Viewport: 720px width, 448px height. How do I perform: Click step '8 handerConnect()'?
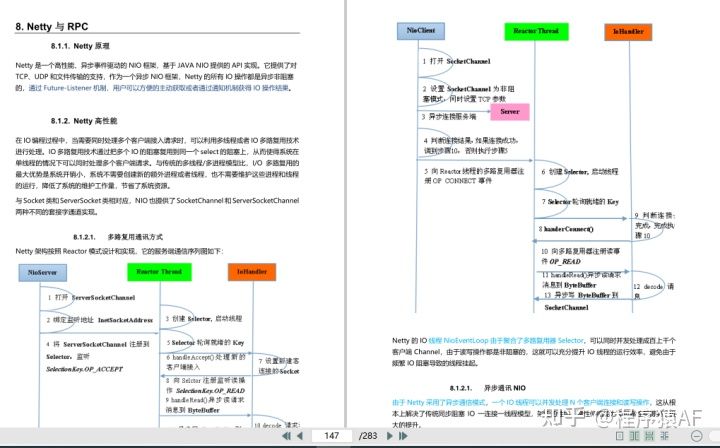566,229
